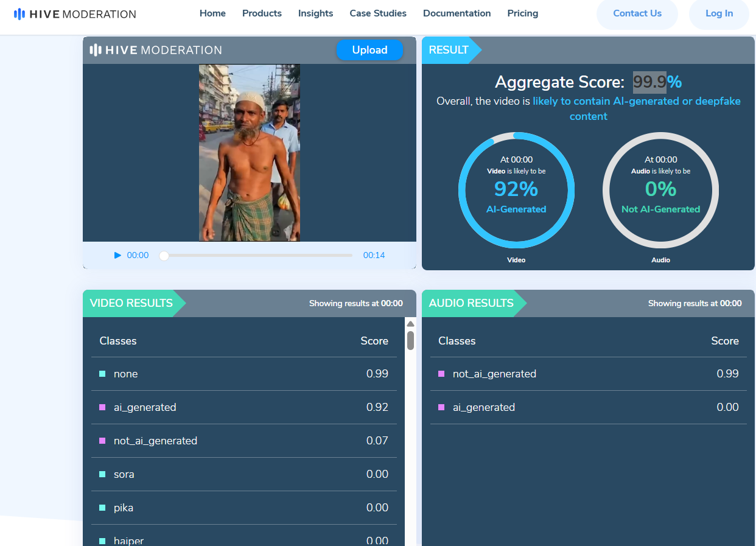Open the Products menu

tap(262, 13)
